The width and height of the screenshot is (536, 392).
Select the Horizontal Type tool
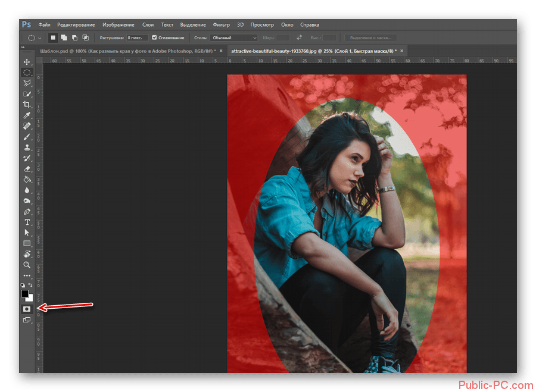tap(27, 222)
